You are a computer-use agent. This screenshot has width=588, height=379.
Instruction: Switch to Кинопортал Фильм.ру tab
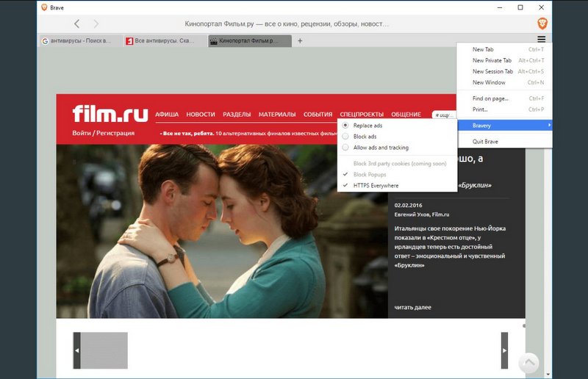point(250,41)
